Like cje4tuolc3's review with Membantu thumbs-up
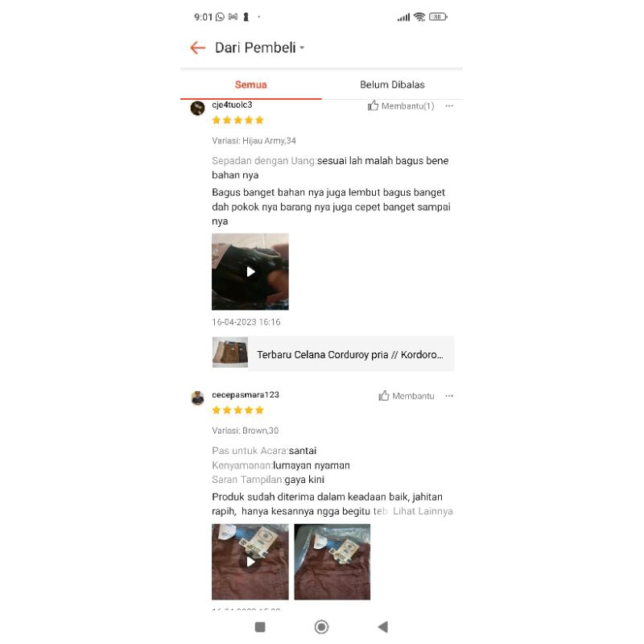Image resolution: width=644 pixels, height=644 pixels. (401, 106)
